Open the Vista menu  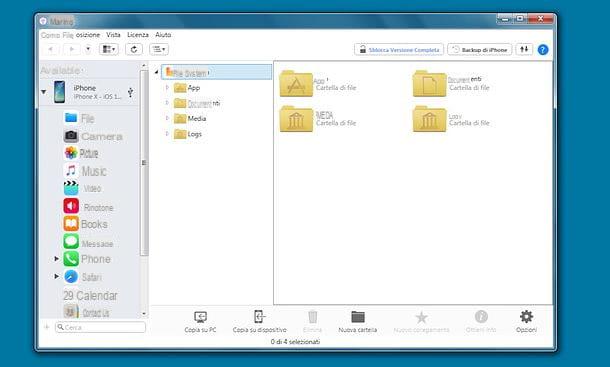click(113, 35)
